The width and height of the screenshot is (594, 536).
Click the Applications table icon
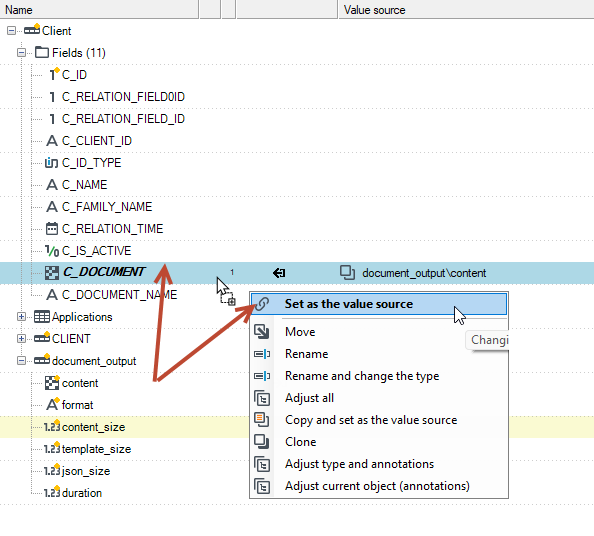coord(42,317)
